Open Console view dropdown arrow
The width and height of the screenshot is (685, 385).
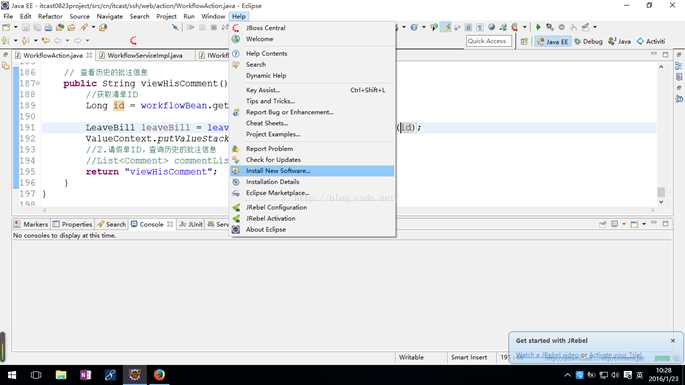643,224
